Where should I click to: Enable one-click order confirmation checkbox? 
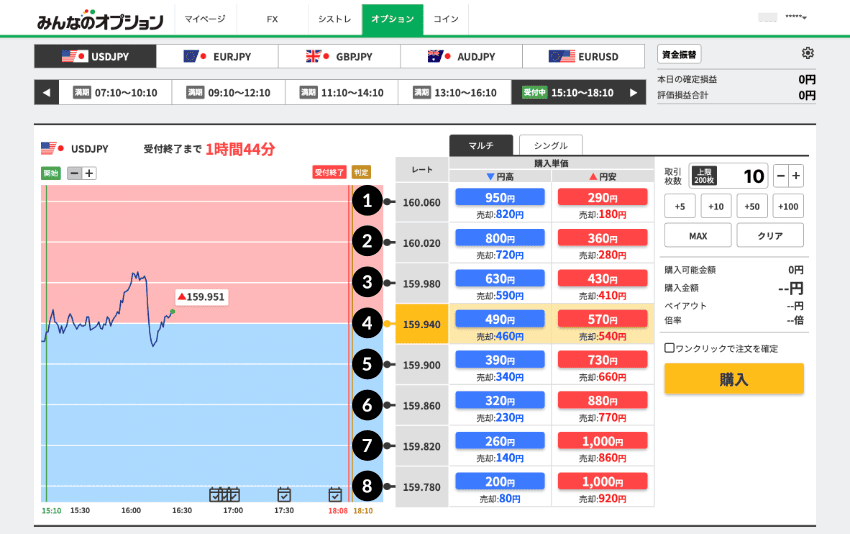pyautogui.click(x=669, y=348)
